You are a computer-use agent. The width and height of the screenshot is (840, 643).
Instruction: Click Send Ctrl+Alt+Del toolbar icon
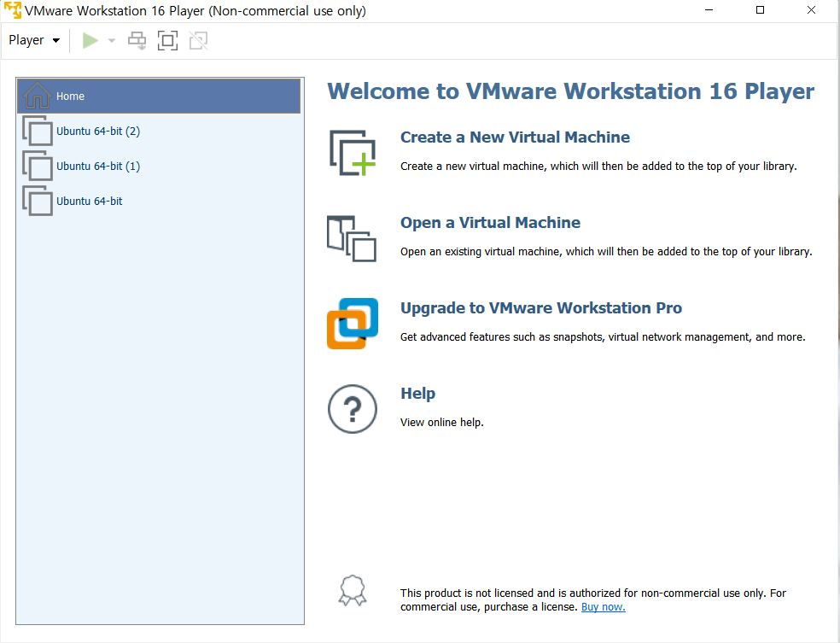137,41
